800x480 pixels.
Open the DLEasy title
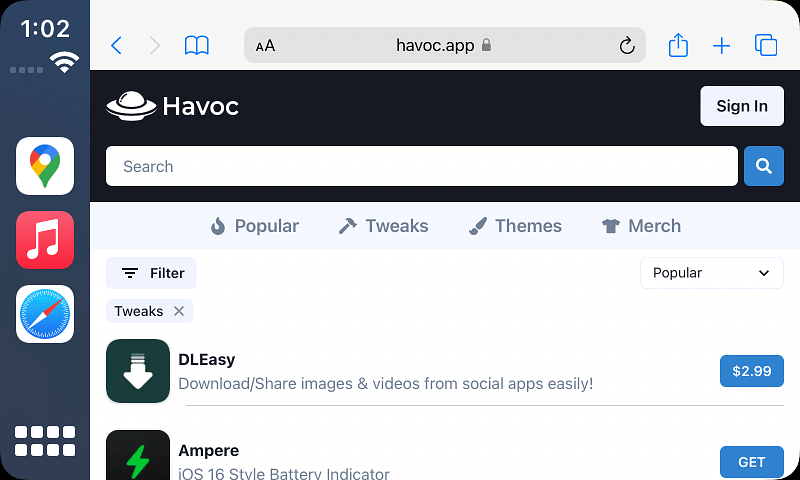(x=207, y=360)
